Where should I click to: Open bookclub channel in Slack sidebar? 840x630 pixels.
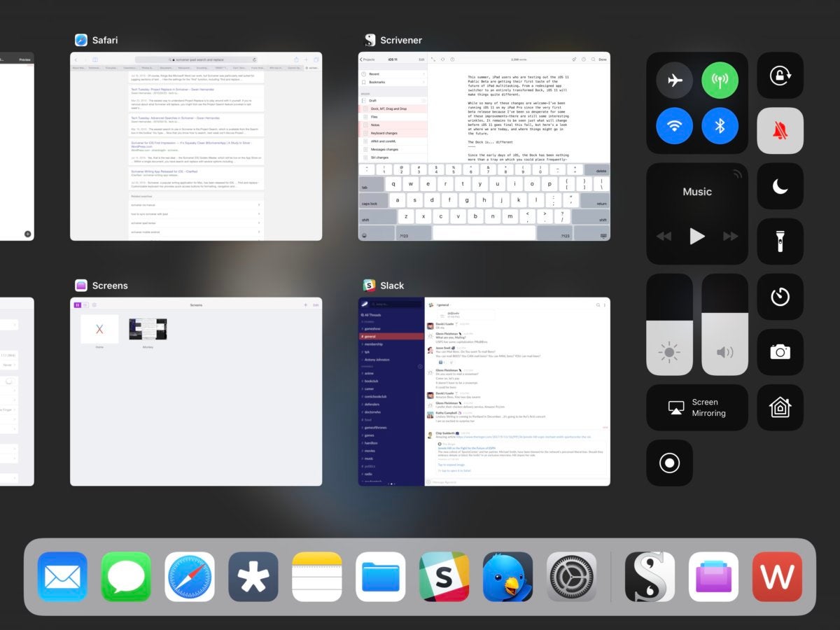(x=391, y=381)
